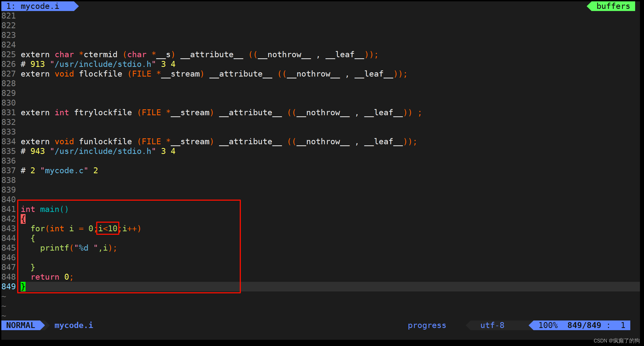Click the opening brace on line 842
This screenshot has height=346, width=644.
[x=23, y=219]
